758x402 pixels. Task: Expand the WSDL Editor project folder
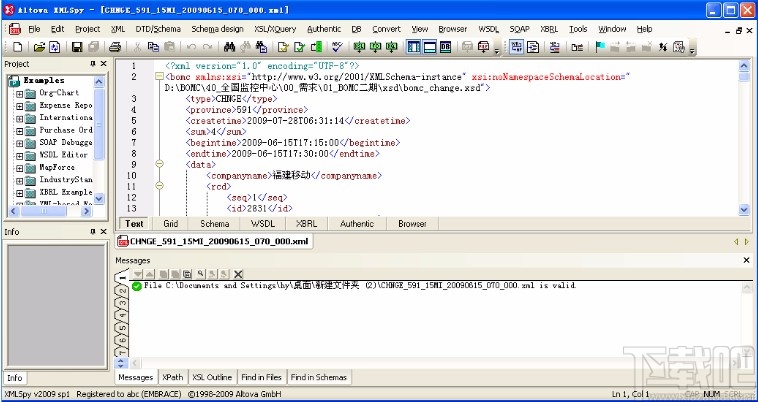point(19,156)
